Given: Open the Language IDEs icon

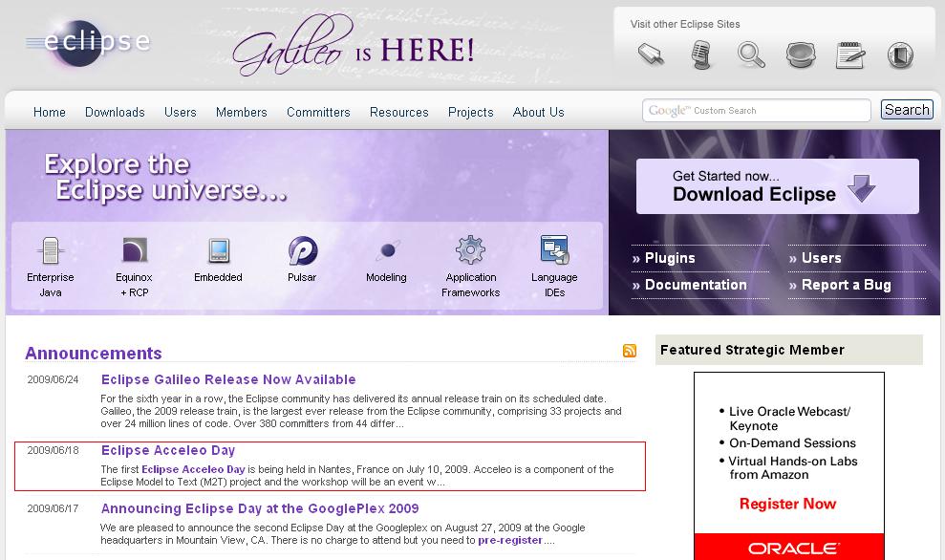Looking at the screenshot, I should coord(554,251).
